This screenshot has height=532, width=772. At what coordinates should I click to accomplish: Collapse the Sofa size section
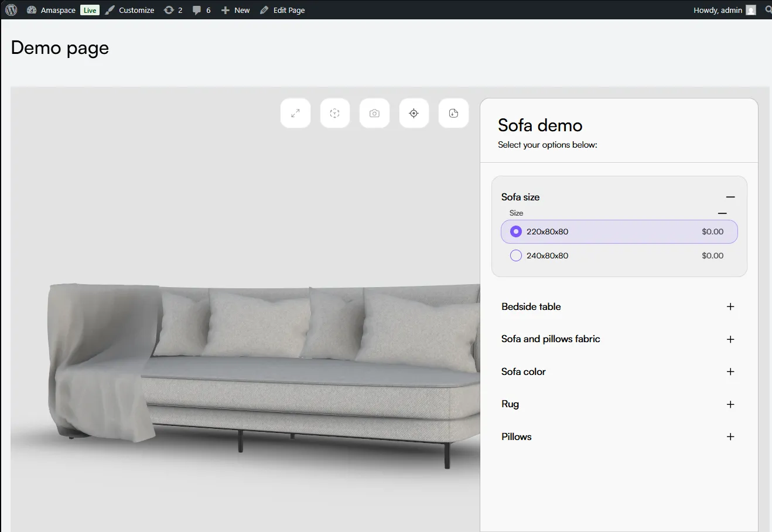730,197
